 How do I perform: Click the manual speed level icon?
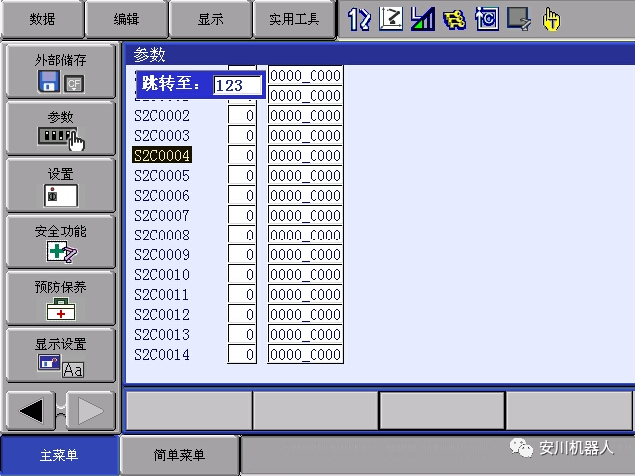tap(422, 19)
